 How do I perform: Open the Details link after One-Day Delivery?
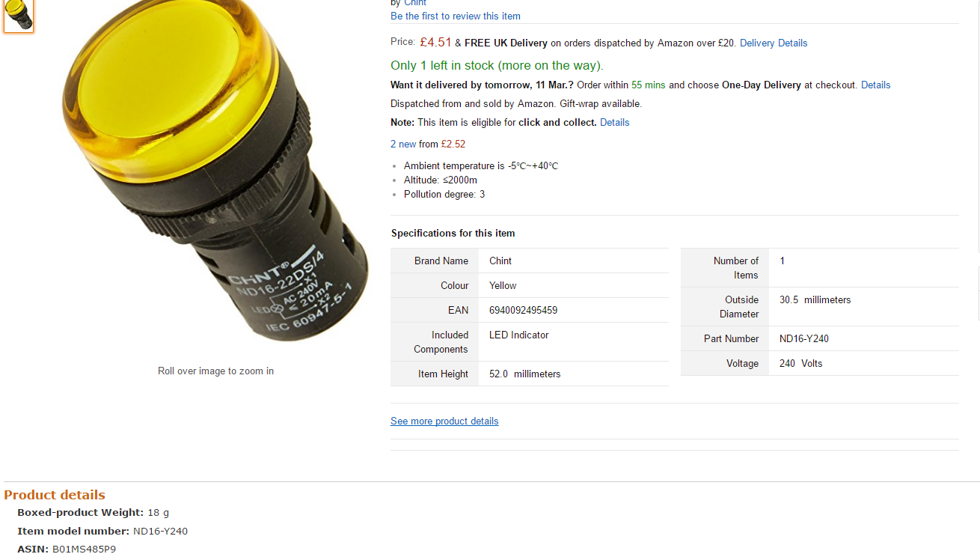(x=875, y=85)
